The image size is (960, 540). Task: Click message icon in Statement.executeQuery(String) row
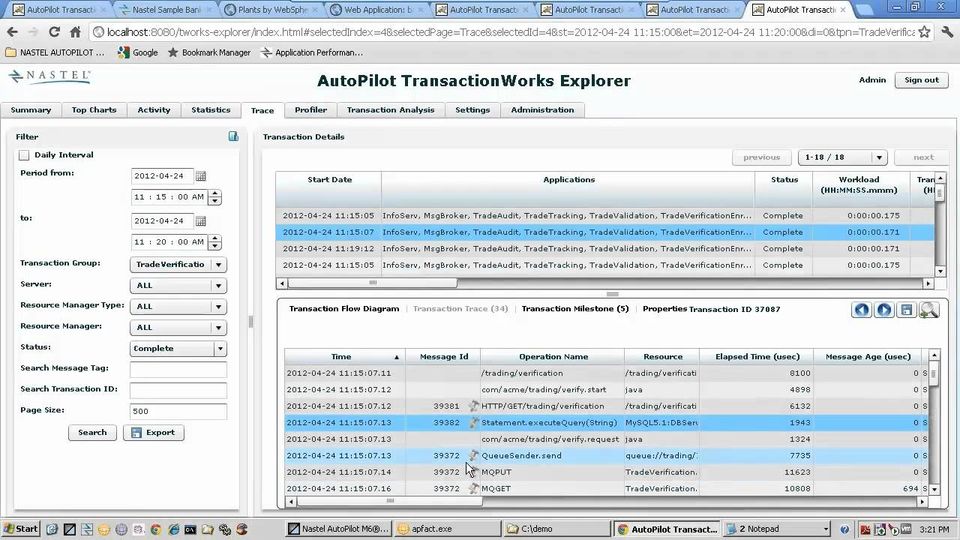click(x=473, y=422)
